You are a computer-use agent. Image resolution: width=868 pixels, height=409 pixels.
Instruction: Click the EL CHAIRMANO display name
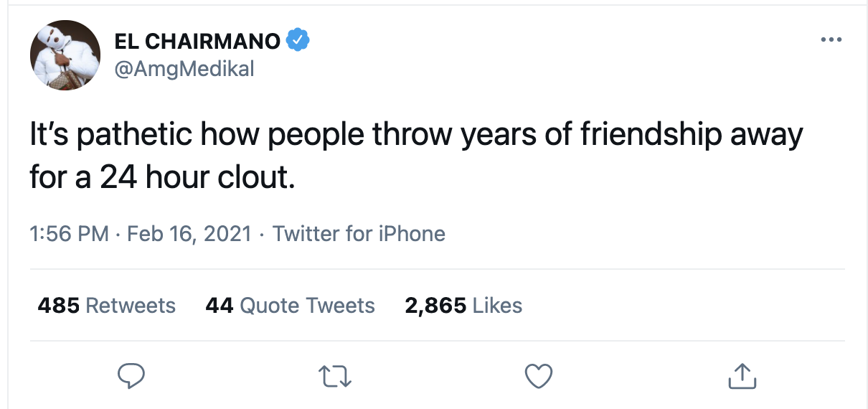pos(197,42)
